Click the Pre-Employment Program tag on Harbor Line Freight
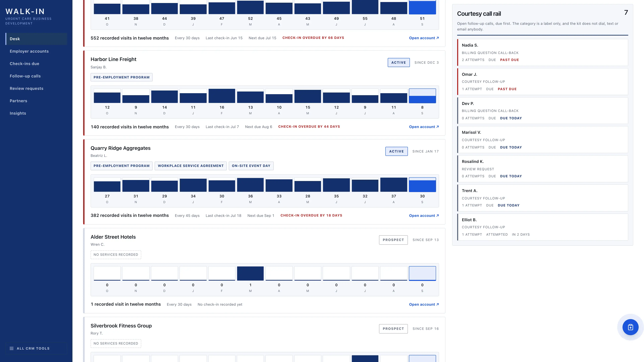 click(121, 77)
